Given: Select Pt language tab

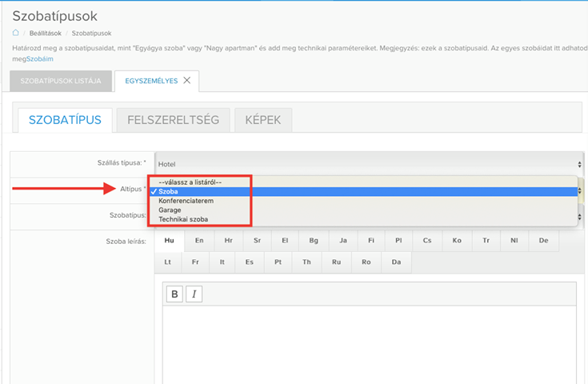Looking at the screenshot, I should click(278, 262).
